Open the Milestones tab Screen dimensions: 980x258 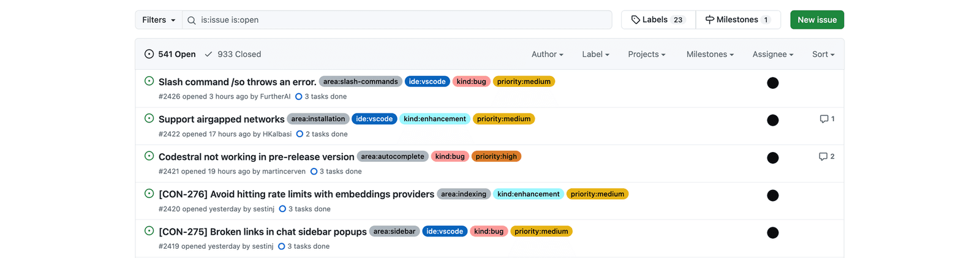tap(737, 20)
